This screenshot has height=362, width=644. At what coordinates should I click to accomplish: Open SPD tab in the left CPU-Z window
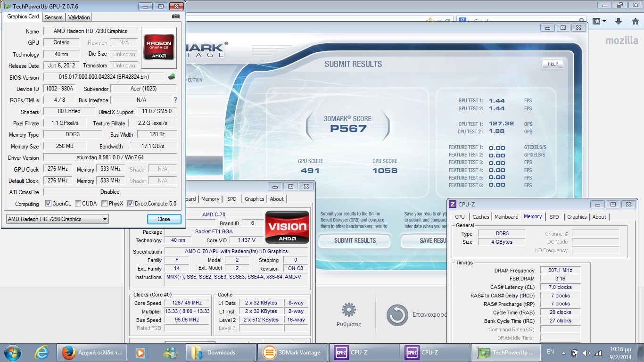231,199
